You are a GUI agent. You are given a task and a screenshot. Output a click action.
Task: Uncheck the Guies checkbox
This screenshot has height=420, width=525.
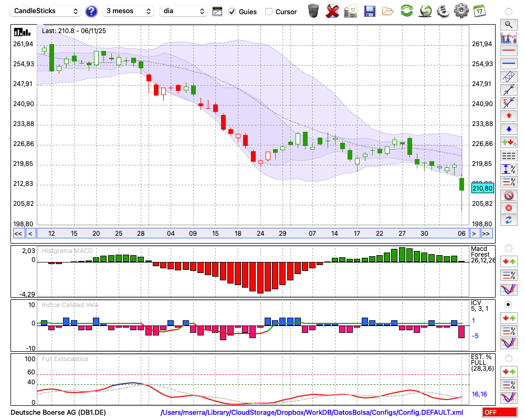[x=233, y=12]
